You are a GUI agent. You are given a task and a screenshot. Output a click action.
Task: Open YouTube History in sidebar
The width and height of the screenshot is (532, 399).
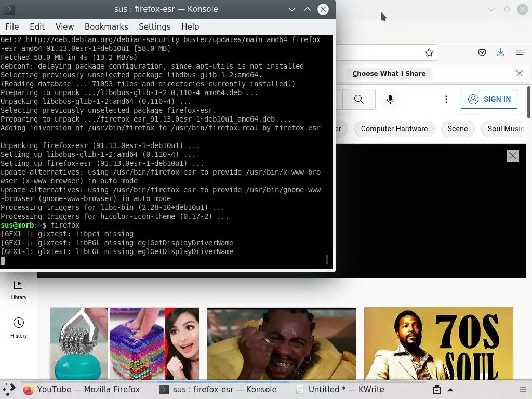(x=19, y=328)
